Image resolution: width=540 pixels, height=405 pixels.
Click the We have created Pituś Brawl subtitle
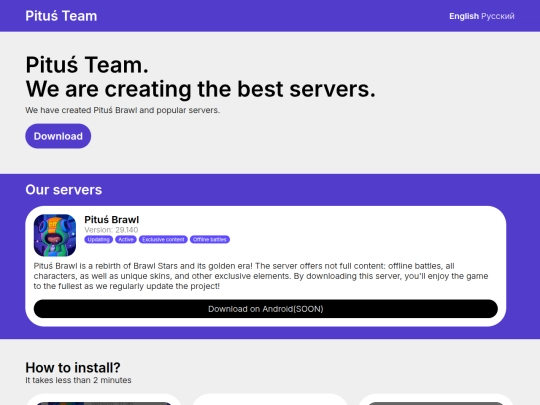pyautogui.click(x=123, y=110)
